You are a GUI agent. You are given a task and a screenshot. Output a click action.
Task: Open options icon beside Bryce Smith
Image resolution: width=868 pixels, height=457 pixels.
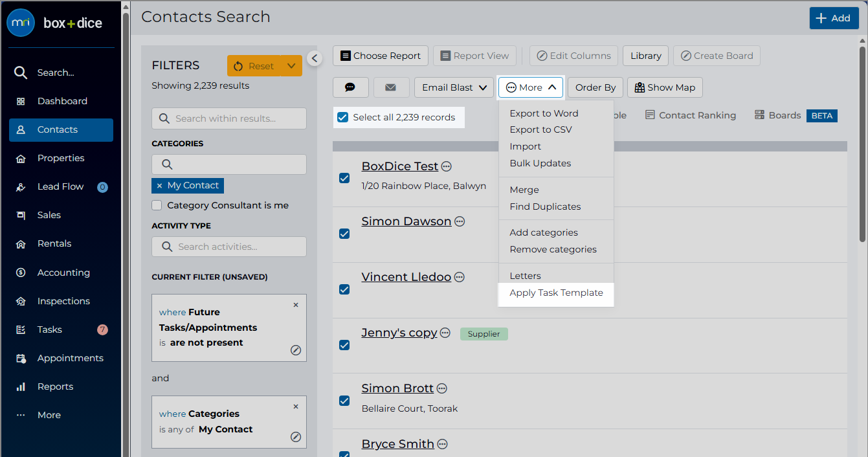click(x=443, y=444)
